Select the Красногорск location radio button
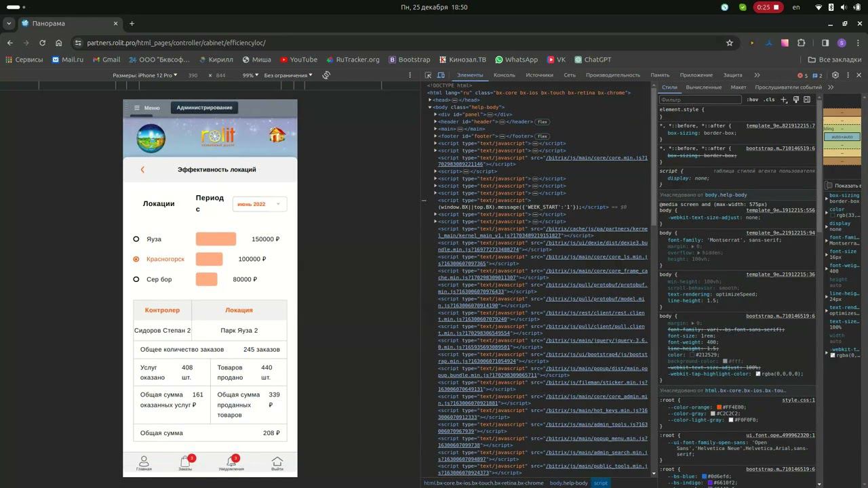The image size is (868, 488). (136, 259)
